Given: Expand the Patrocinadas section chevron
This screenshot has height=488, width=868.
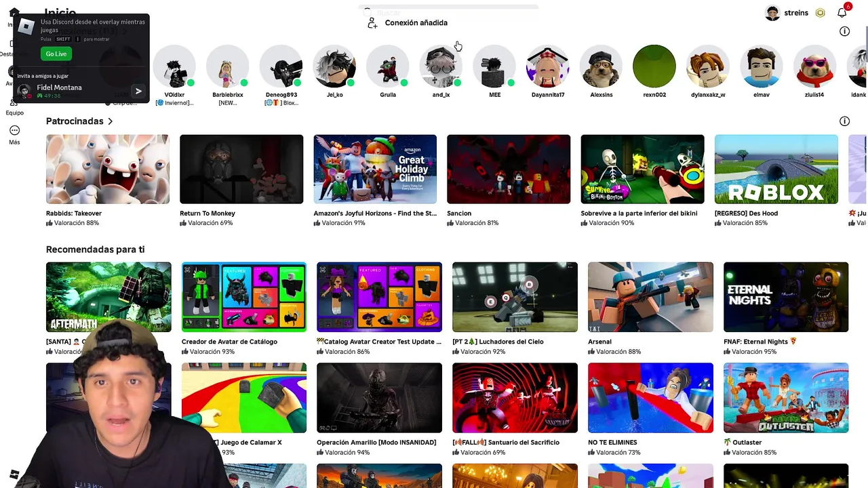Looking at the screenshot, I should (110, 121).
